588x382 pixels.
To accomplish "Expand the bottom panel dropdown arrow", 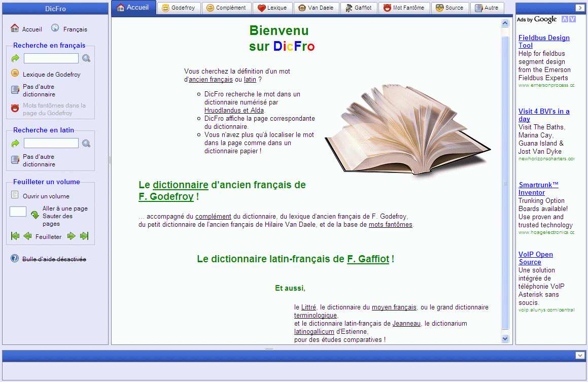I will pos(580,355).
